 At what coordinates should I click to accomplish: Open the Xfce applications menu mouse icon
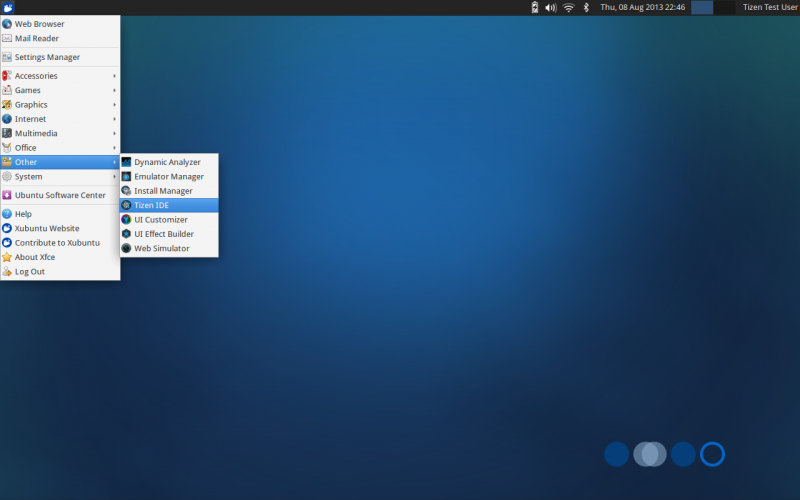click(x=7, y=7)
